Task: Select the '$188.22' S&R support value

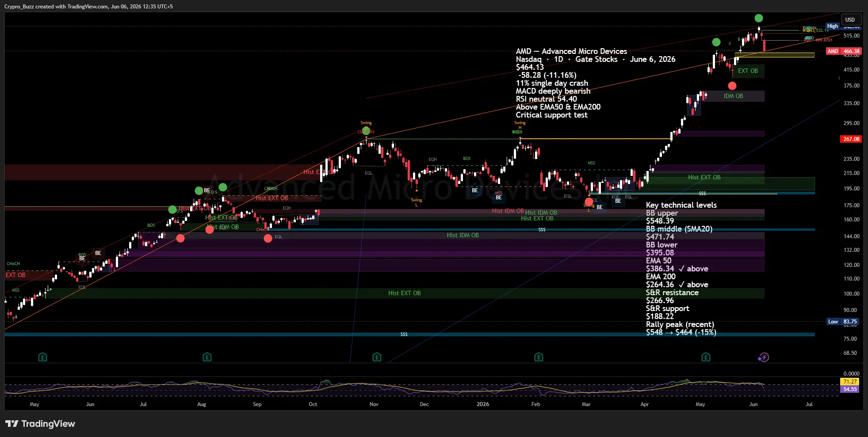Action: [x=660, y=316]
